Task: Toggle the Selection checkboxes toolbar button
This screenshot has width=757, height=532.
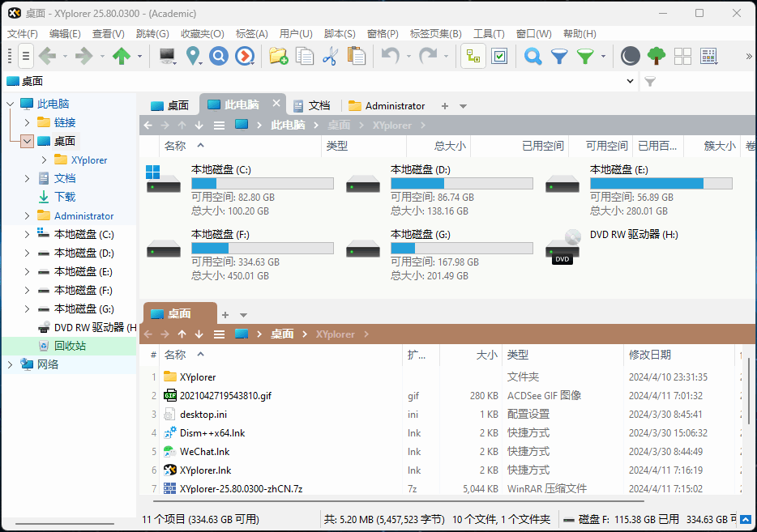Action: tap(499, 56)
